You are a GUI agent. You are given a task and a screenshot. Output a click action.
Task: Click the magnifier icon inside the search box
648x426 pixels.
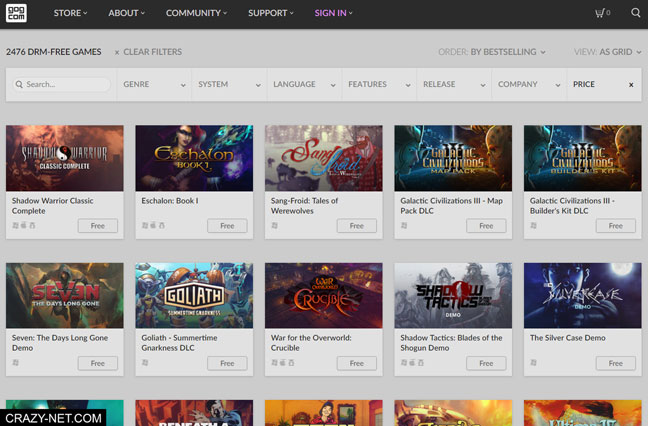(x=19, y=84)
